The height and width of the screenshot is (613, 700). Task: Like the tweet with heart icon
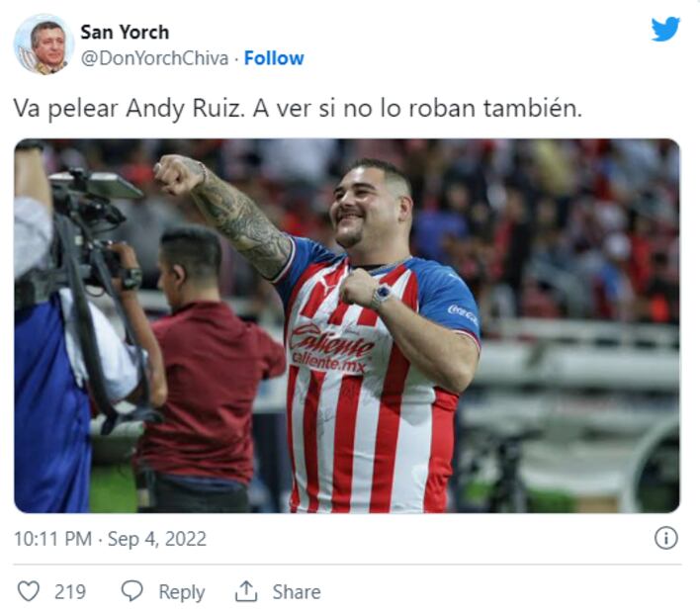pyautogui.click(x=28, y=591)
